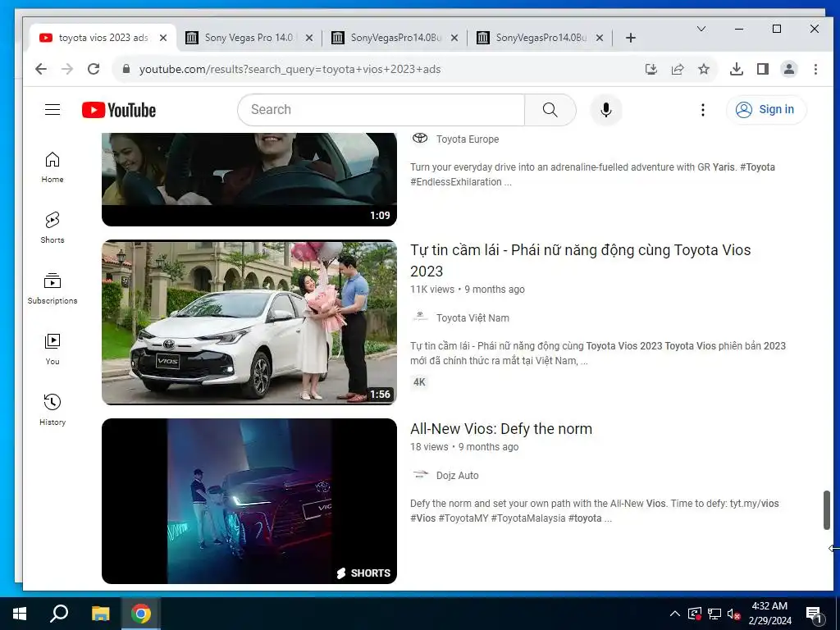
Task: Open Tự tin cầm lái video title
Action: [580, 260]
